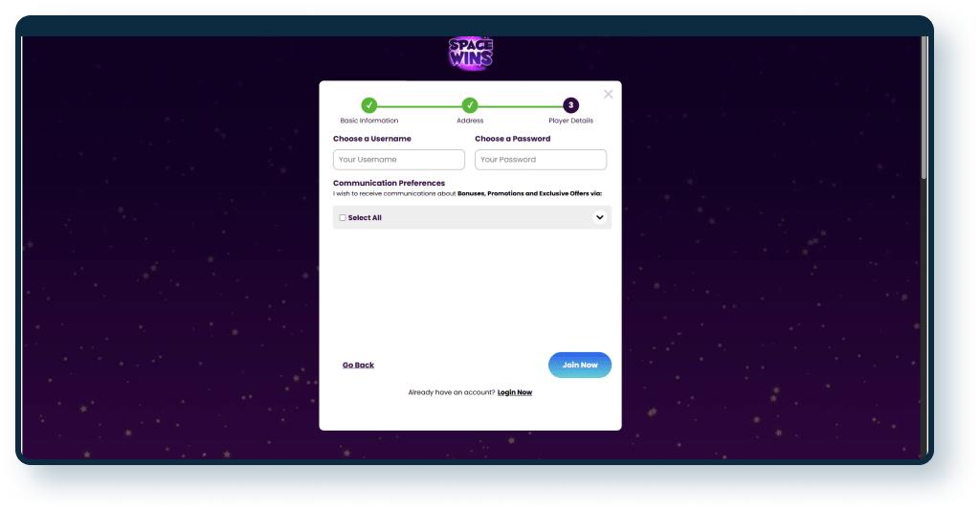Go to the Basic Information step label

pyautogui.click(x=369, y=121)
